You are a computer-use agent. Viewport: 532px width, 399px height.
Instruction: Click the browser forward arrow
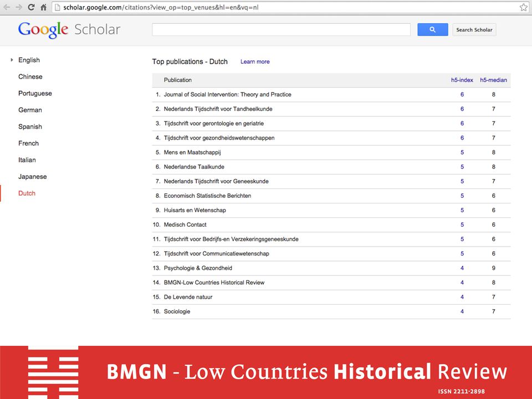click(19, 7)
